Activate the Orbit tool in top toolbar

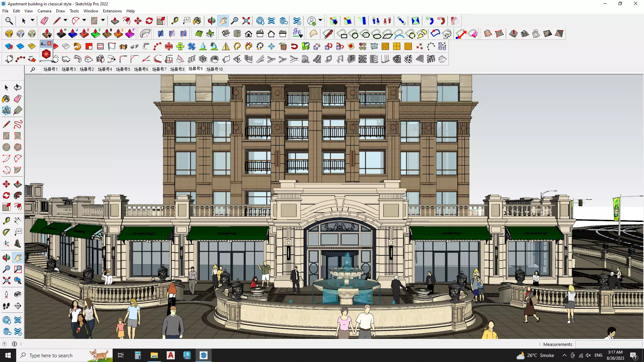click(x=211, y=21)
